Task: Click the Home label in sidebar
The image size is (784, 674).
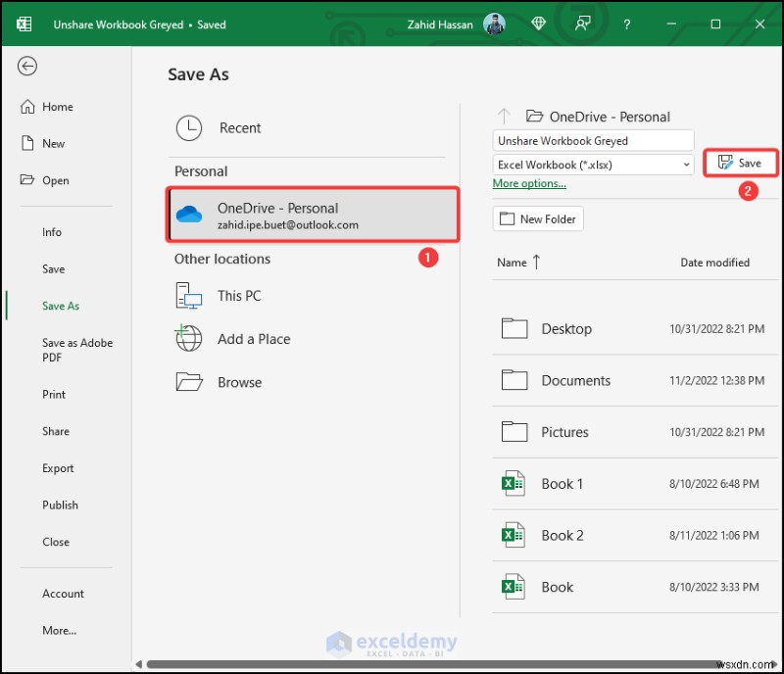Action: 58,107
